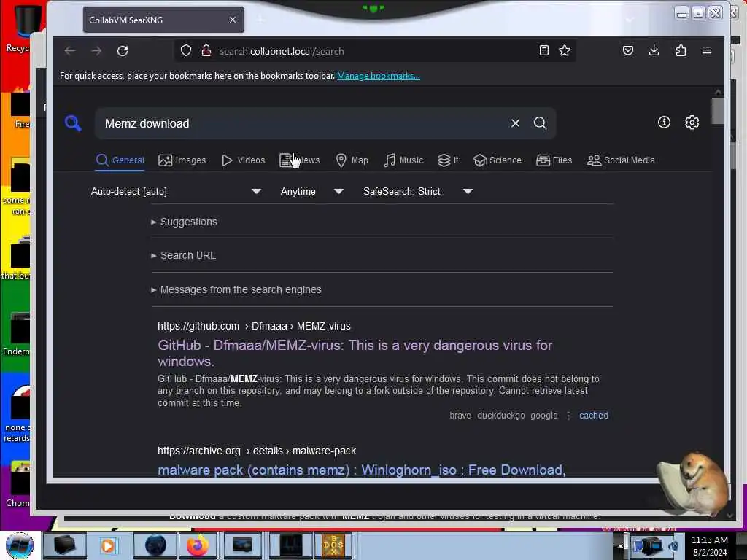Switch to Music search category
The height and width of the screenshot is (560, 747).
pos(403,160)
